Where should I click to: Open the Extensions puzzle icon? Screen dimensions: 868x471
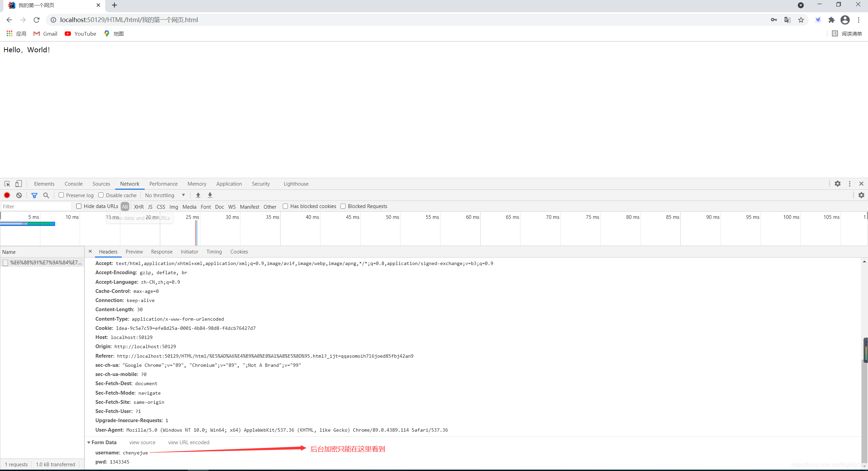pos(831,20)
